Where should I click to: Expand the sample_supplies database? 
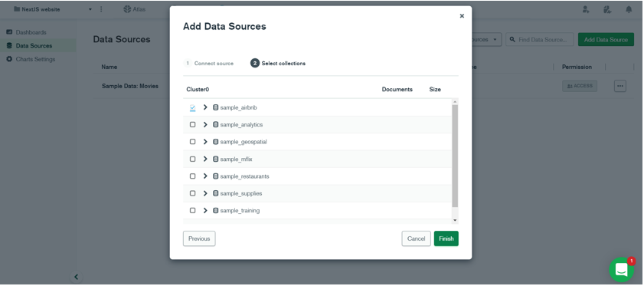coord(205,193)
